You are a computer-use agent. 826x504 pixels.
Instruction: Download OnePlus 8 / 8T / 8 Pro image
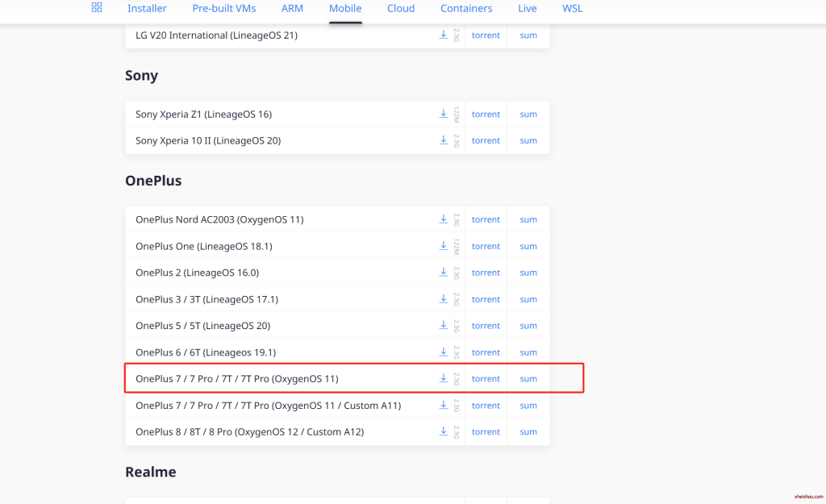444,431
